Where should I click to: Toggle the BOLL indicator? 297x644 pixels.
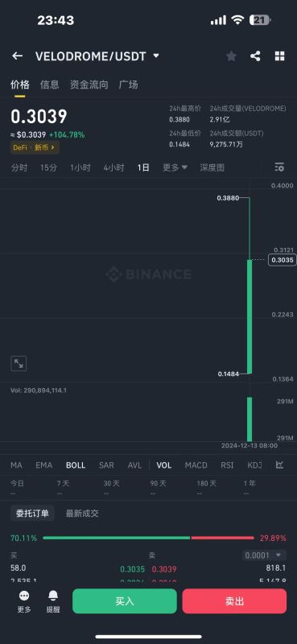click(x=76, y=465)
